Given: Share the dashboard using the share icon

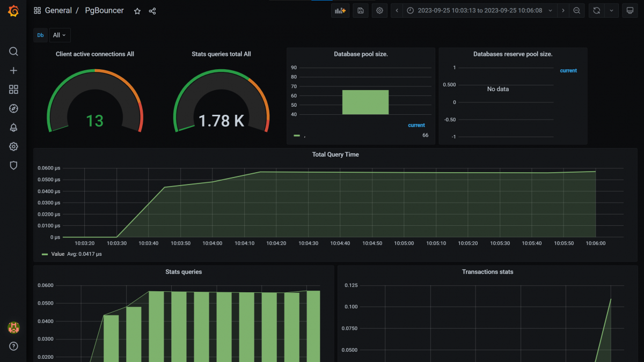Looking at the screenshot, I should point(152,10).
